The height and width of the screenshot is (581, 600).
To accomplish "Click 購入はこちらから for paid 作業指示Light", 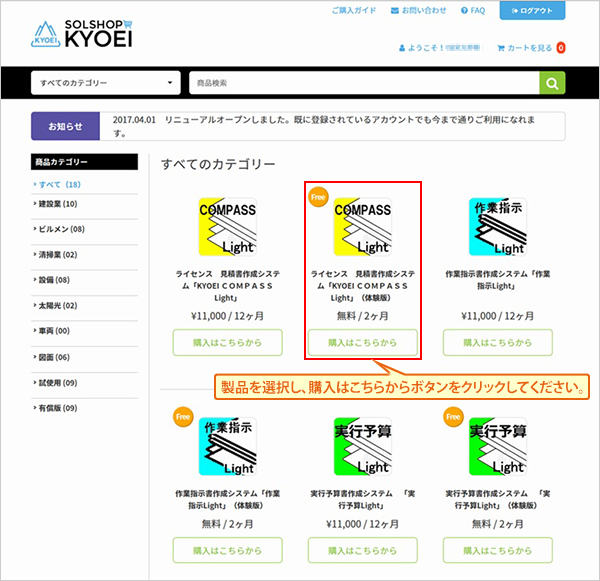I will [497, 343].
